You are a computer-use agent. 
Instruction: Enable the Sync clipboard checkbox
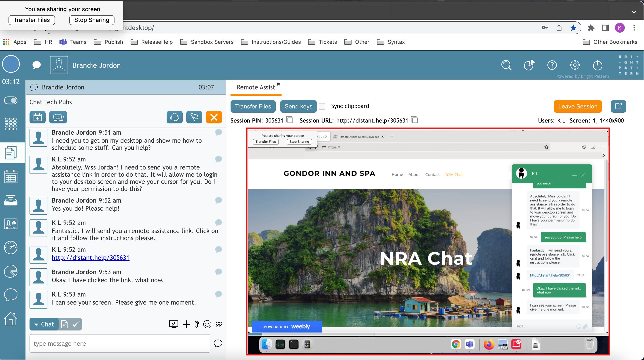coord(322,106)
